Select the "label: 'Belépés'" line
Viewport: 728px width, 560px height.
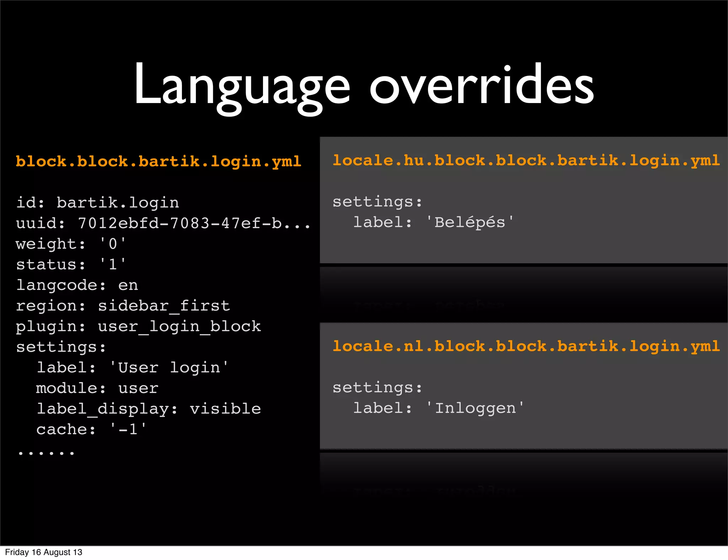coord(434,223)
